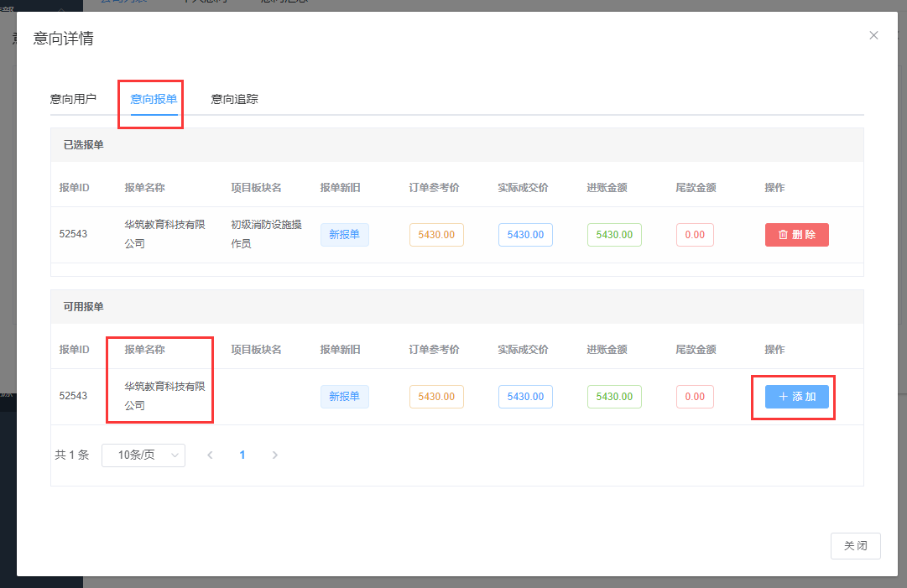This screenshot has height=588, width=907.
Task: Click blue 5430.00 实际成交价 in 可用报单
Action: [x=525, y=397]
